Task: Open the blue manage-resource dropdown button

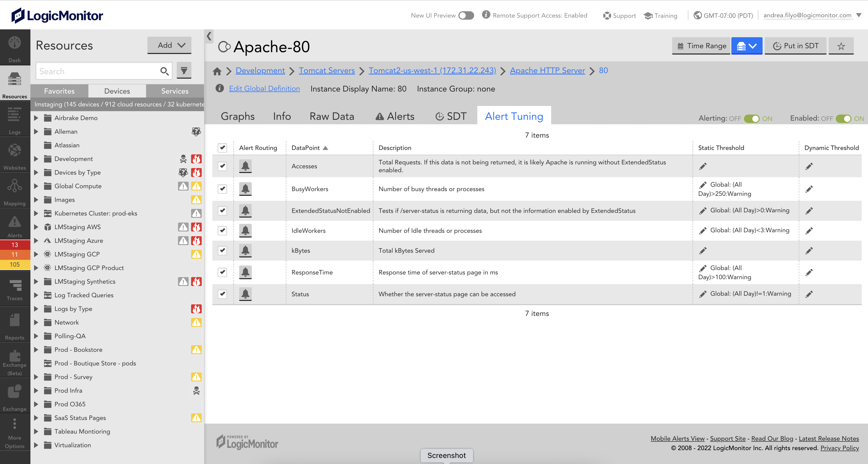Action: (x=746, y=46)
